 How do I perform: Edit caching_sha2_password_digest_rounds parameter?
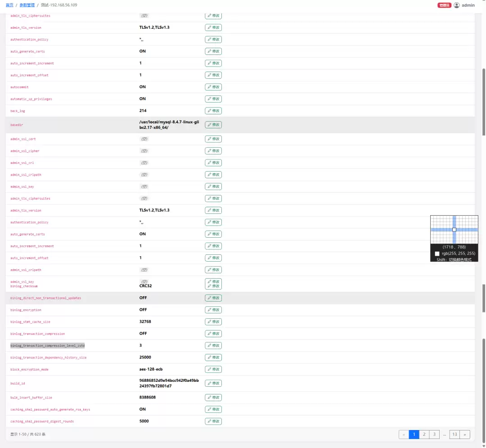click(213, 421)
